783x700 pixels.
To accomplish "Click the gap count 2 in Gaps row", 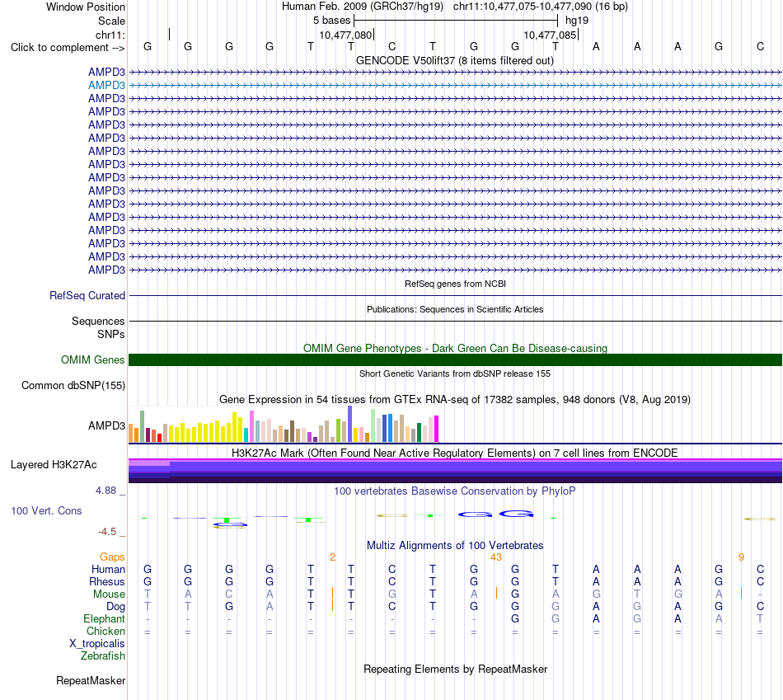I will 333,557.
